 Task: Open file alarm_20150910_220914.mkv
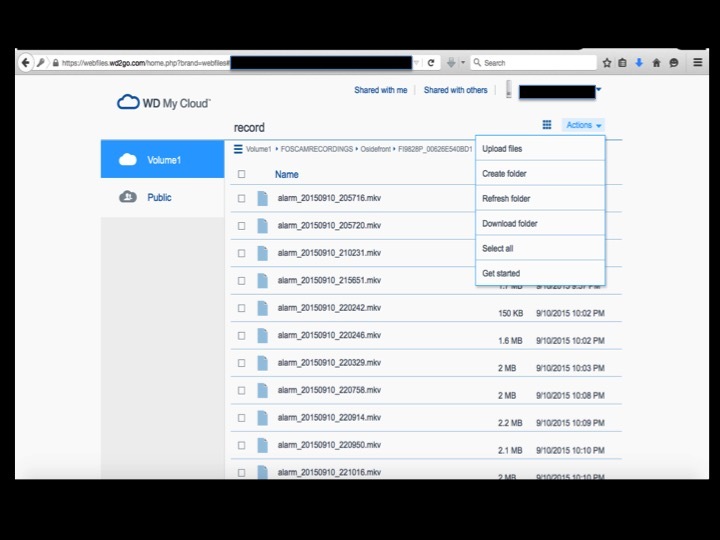[x=329, y=417]
